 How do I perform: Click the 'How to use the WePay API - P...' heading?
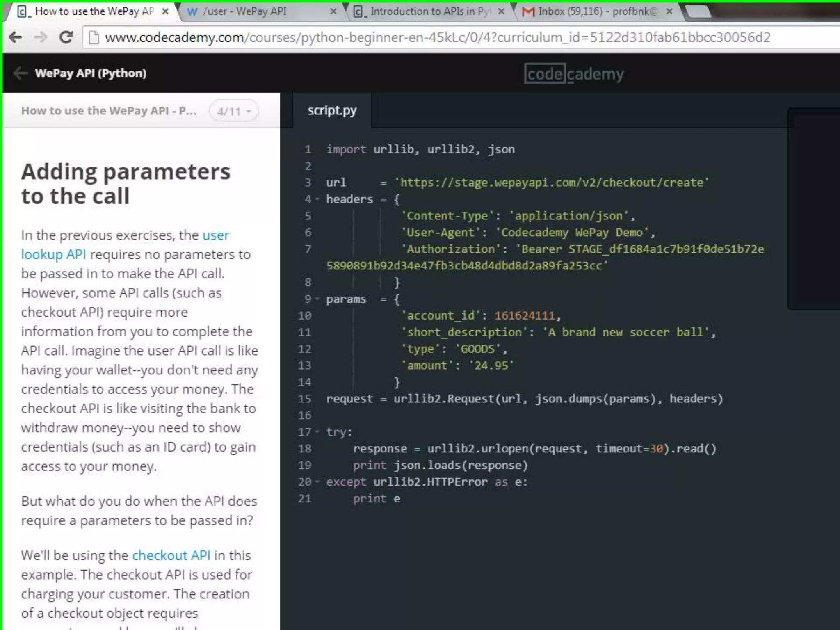pos(109,111)
